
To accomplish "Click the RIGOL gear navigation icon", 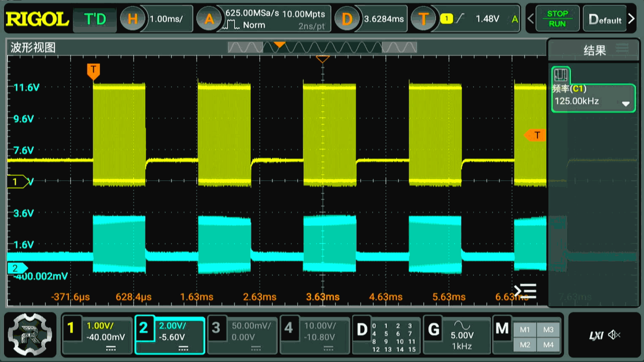I will point(30,334).
